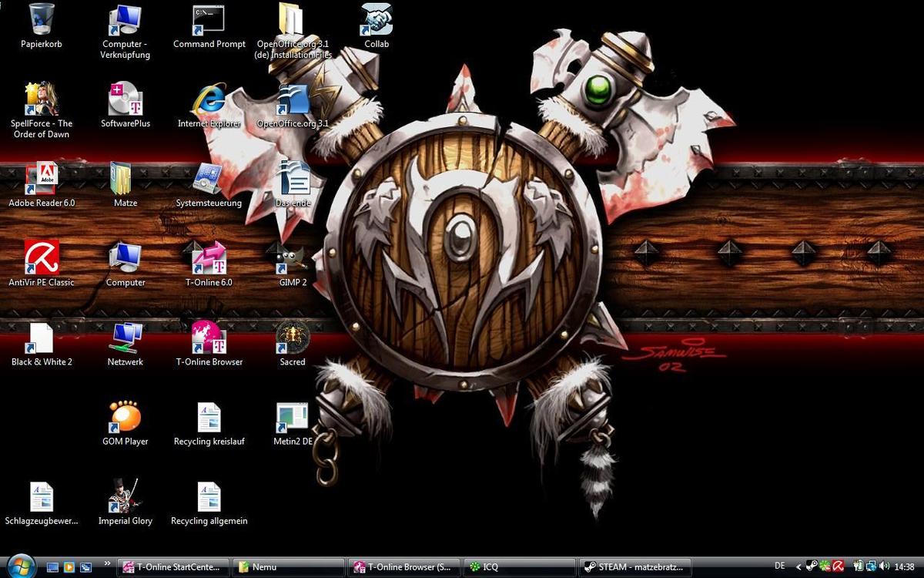Open the SoftwarePlus desktop shortcut

(126, 106)
